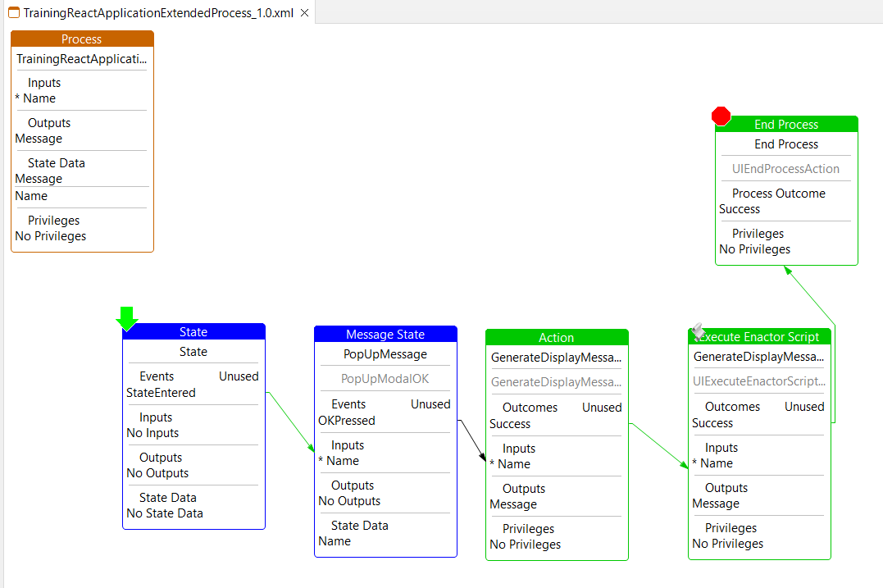Click the * Name input in Process node

coord(35,98)
